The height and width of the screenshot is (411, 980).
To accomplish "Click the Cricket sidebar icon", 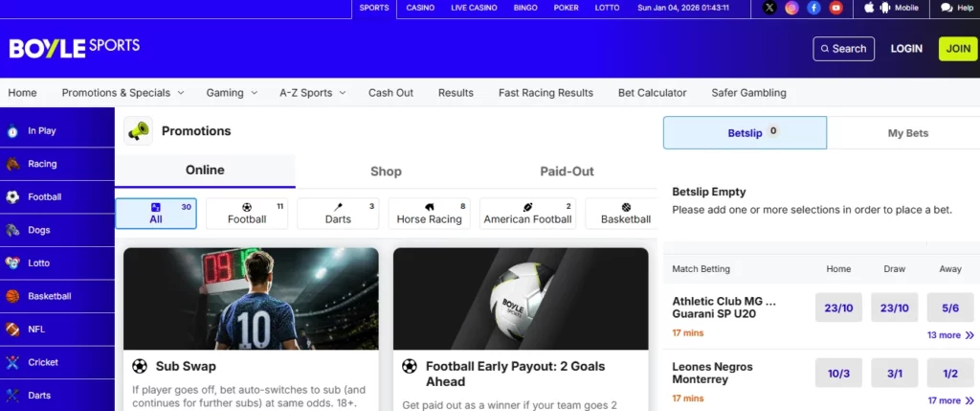I will [12, 362].
